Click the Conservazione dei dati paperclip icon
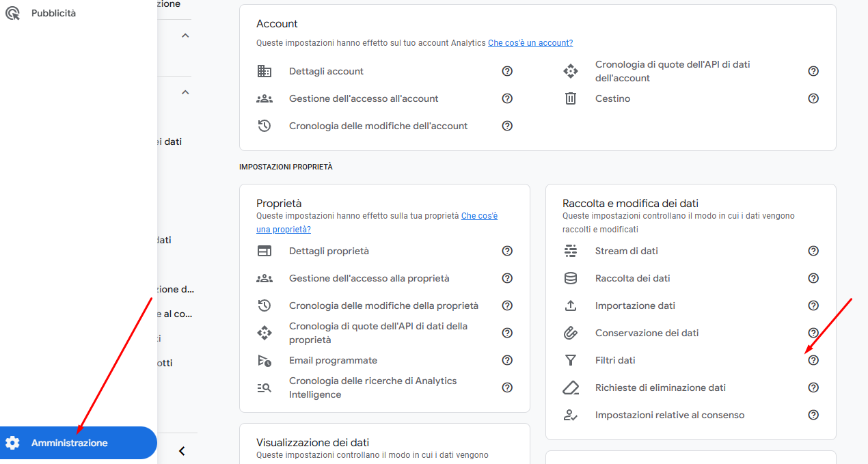This screenshot has width=868, height=464. coord(571,333)
